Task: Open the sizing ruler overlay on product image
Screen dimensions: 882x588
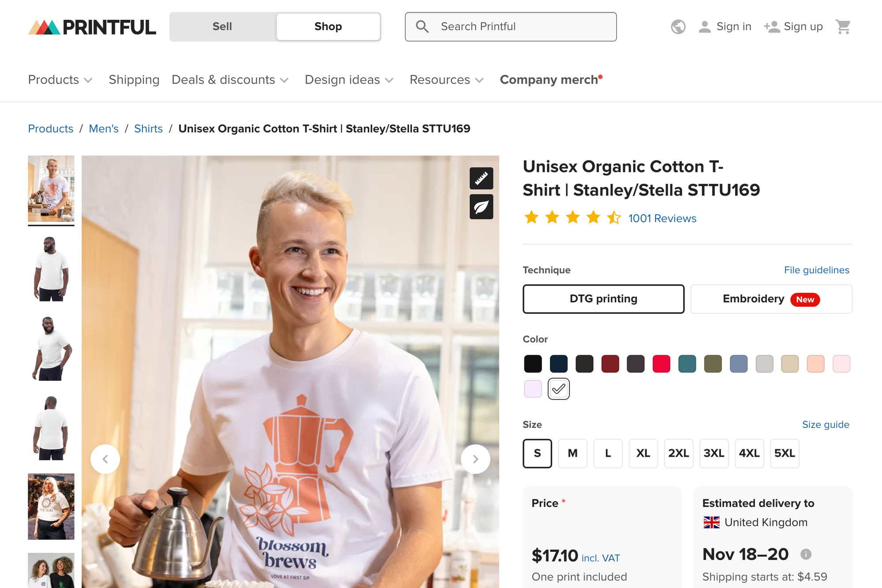Action: 481,178
